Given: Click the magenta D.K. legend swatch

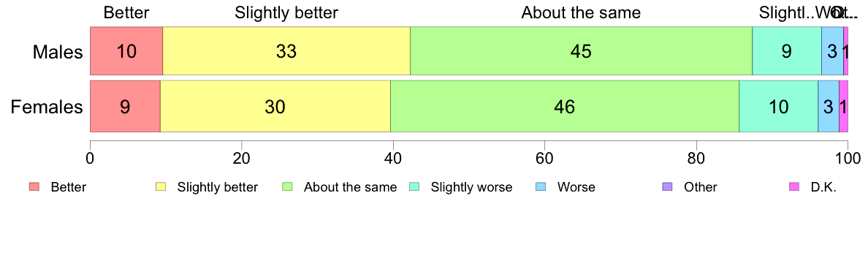Looking at the screenshot, I should coord(794,187).
